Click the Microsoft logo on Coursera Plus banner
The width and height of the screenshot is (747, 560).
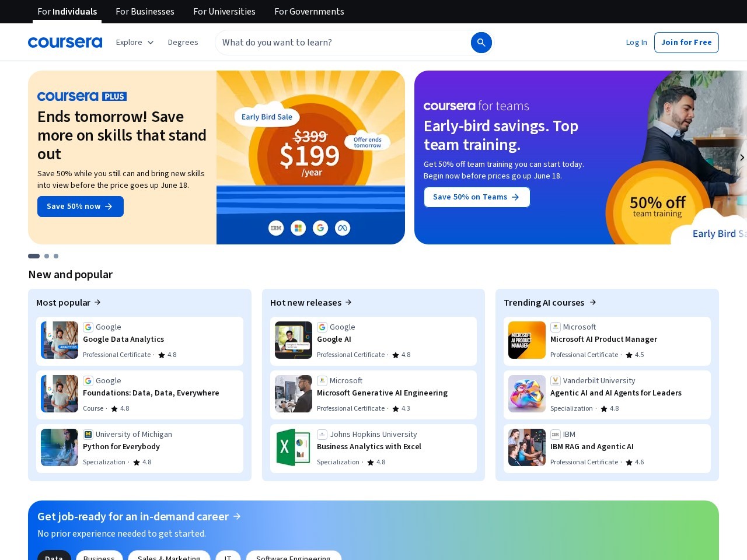point(298,228)
